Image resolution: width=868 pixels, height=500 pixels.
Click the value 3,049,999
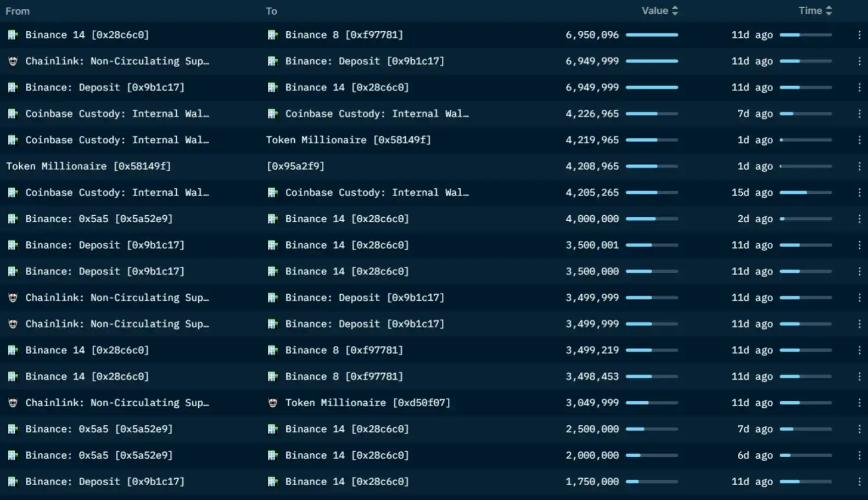(592, 403)
